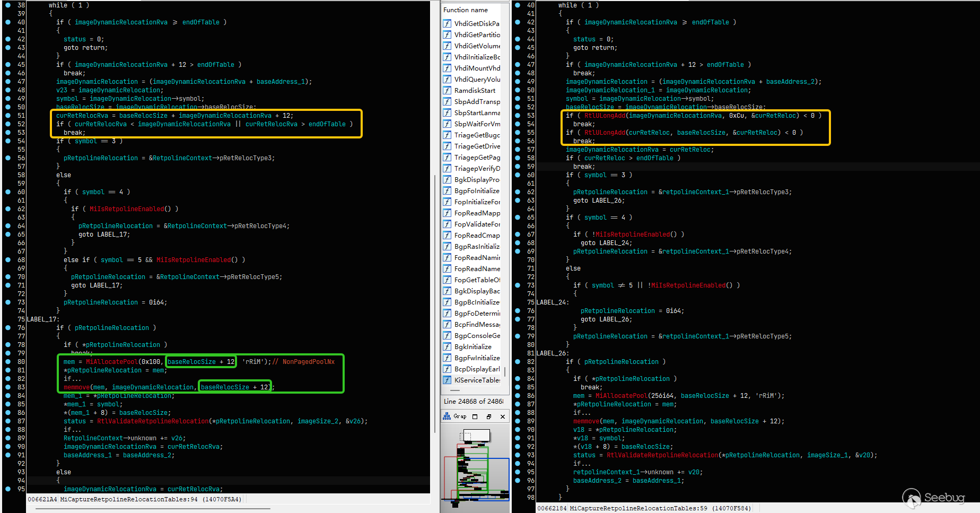This screenshot has height=513, width=980.
Task: Click RtlValidateRetpolineRelocation call in left pane
Action: (x=153, y=421)
